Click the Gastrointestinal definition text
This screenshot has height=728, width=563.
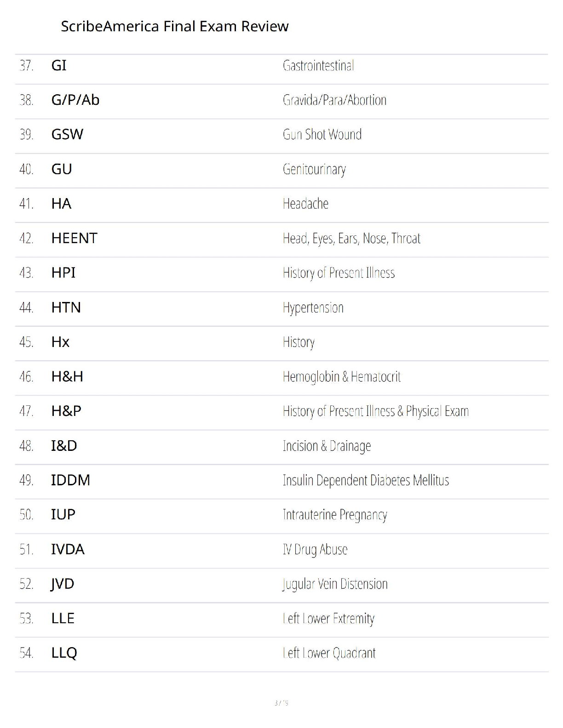pyautogui.click(x=318, y=66)
